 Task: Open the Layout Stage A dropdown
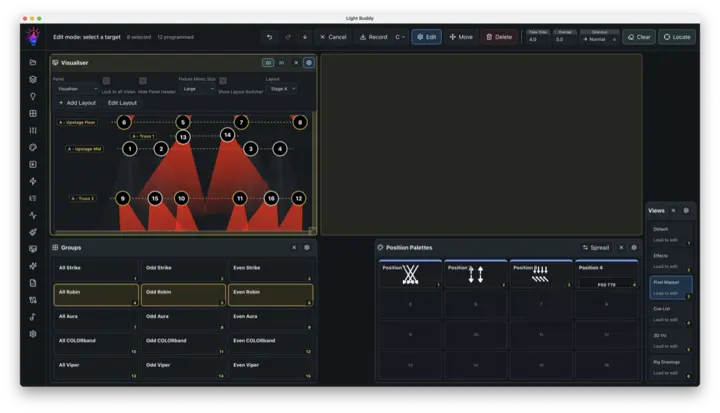click(281, 89)
